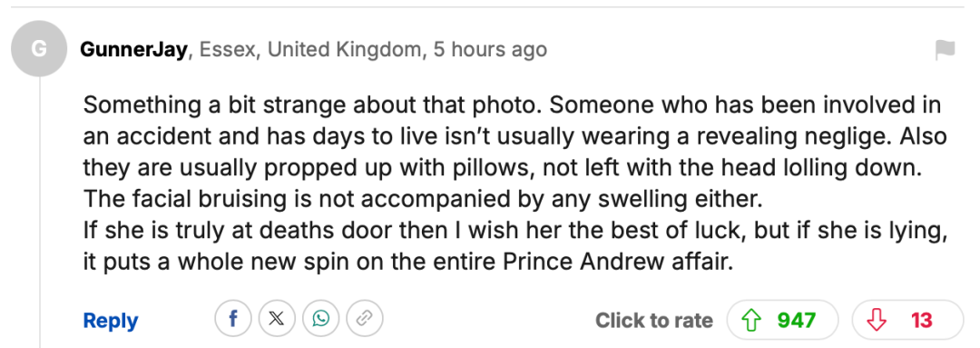Click the '5 hours ago' timestamp
The height and width of the screenshot is (348, 980).
coord(491,49)
